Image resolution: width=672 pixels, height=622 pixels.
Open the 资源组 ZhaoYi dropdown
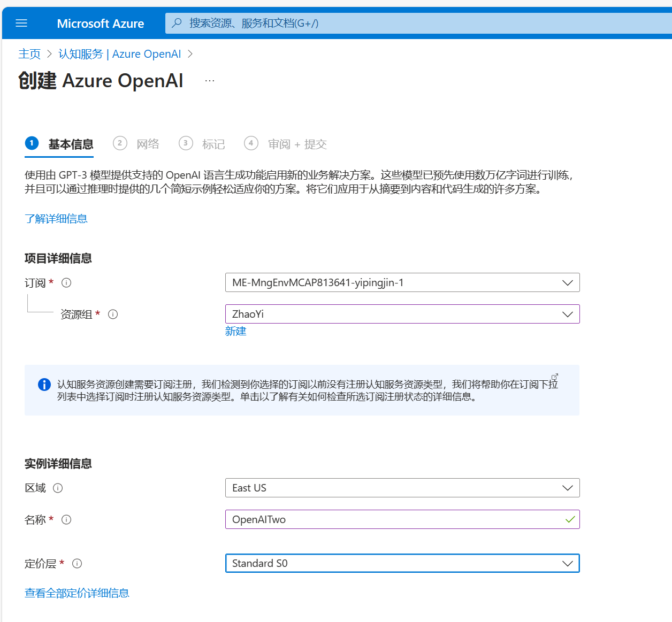[402, 314]
